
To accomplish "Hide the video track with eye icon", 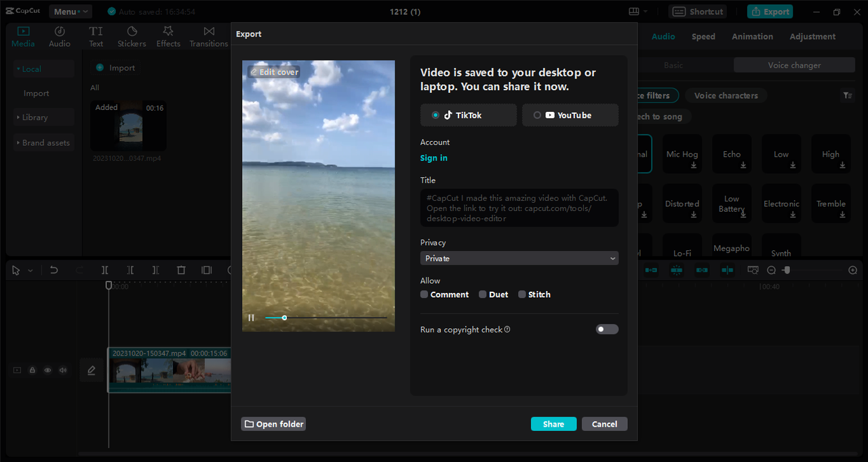I will 47,370.
